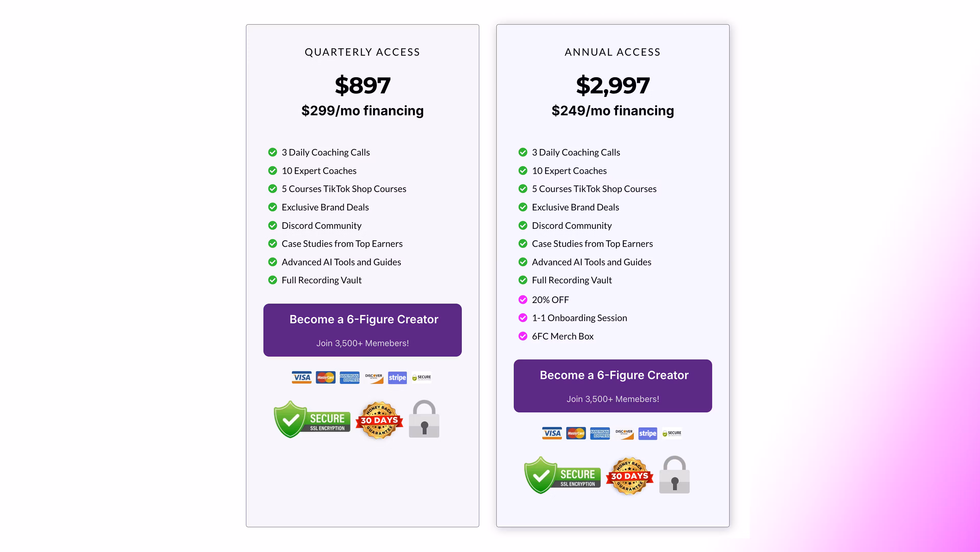Image resolution: width=980 pixels, height=552 pixels.
Task: Click the Stripe logo in Quarterly card
Action: pos(397,378)
